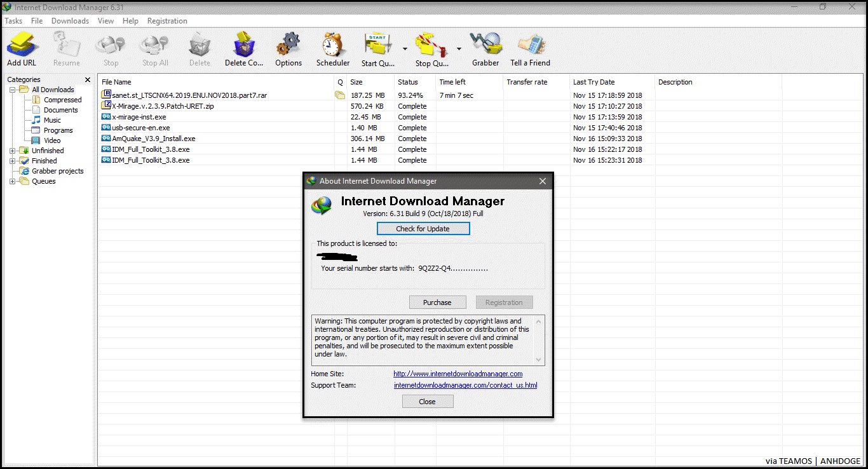Click the Compressed category archive icon
This screenshot has width=868, height=469.
(36, 100)
